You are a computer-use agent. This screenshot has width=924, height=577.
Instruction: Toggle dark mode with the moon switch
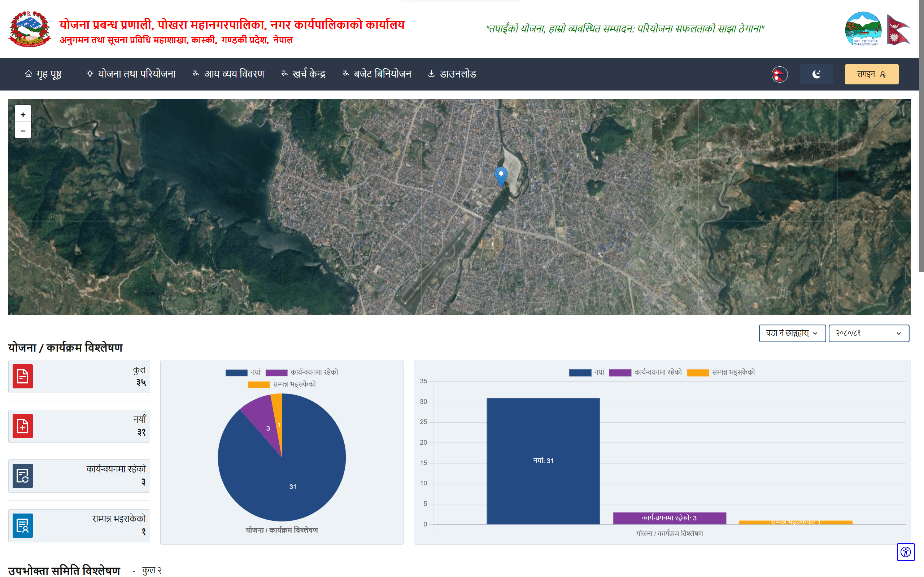pos(816,74)
